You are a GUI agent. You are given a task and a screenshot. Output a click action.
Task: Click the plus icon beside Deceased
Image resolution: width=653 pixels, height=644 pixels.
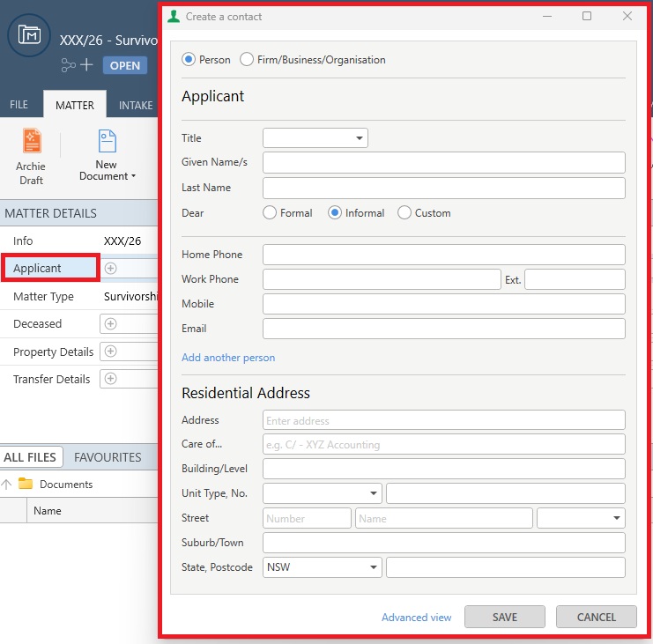pos(110,324)
